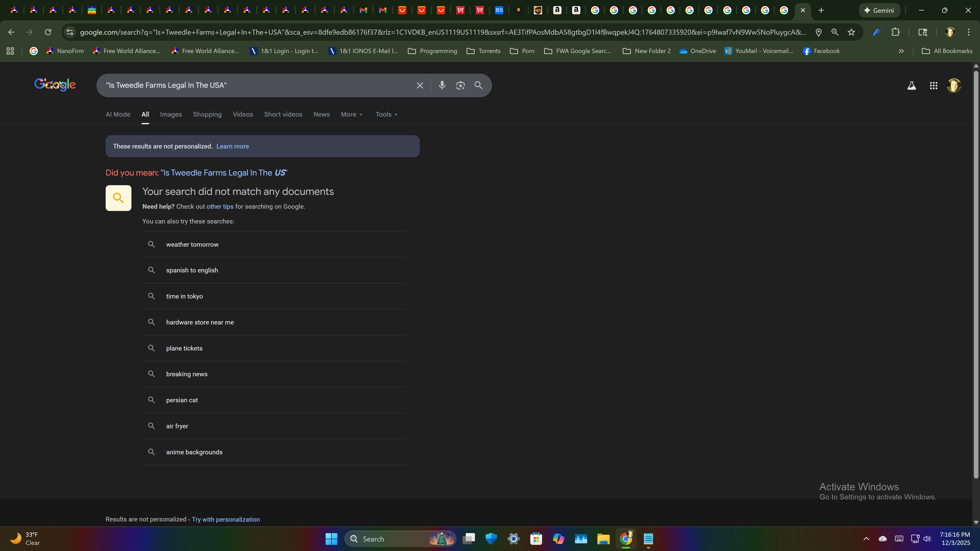Screen dimensions: 980x551
Task: Open the Chrome extensions puzzle icon
Action: click(896, 32)
